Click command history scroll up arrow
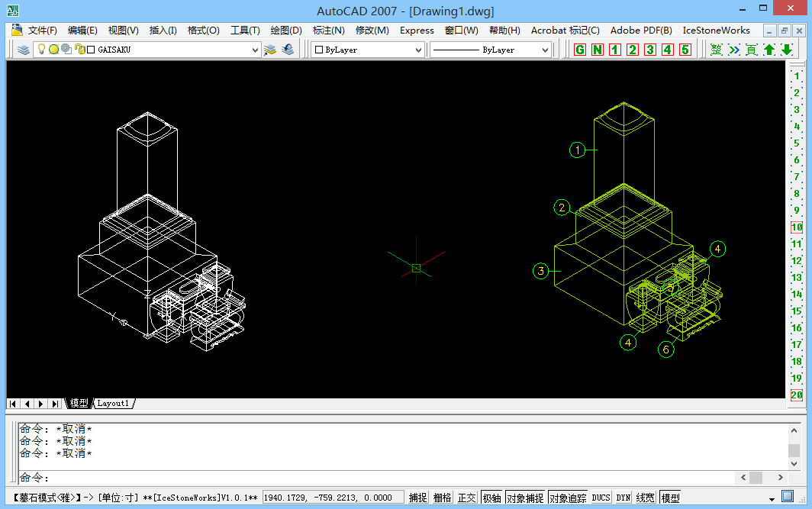The height and width of the screenshot is (509, 812). tap(794, 430)
